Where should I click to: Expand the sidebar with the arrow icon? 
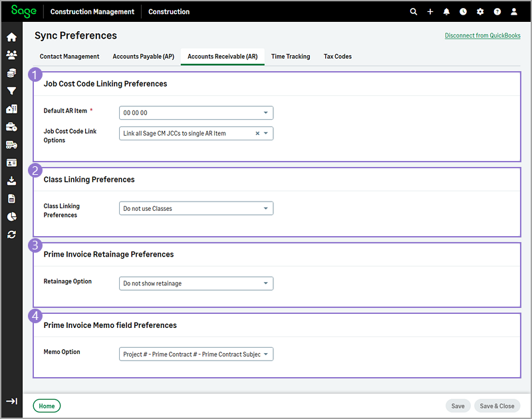tap(11, 401)
